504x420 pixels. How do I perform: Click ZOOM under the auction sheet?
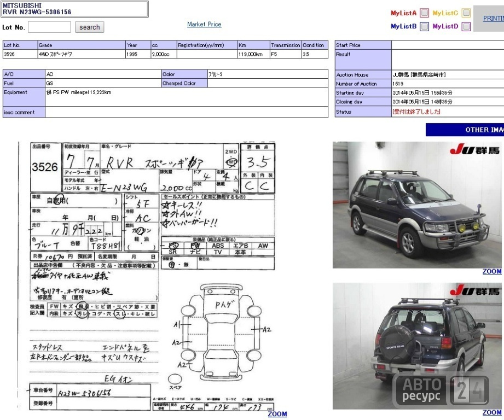point(277,414)
